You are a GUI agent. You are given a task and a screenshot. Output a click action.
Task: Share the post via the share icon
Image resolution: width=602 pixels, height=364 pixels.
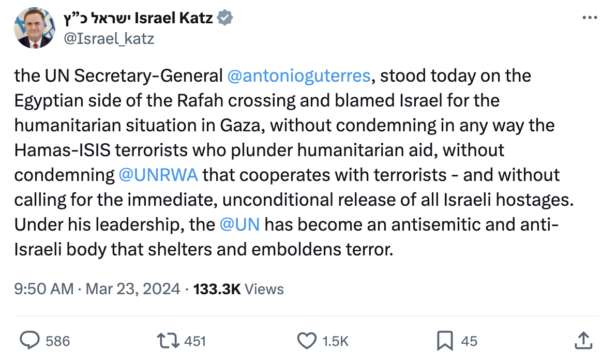583,340
